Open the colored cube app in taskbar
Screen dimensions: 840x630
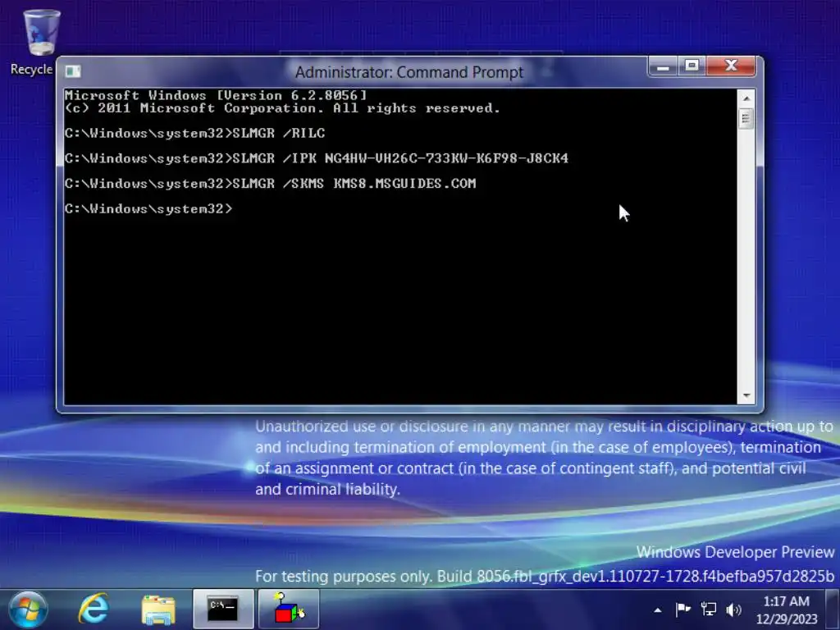pyautogui.click(x=289, y=609)
